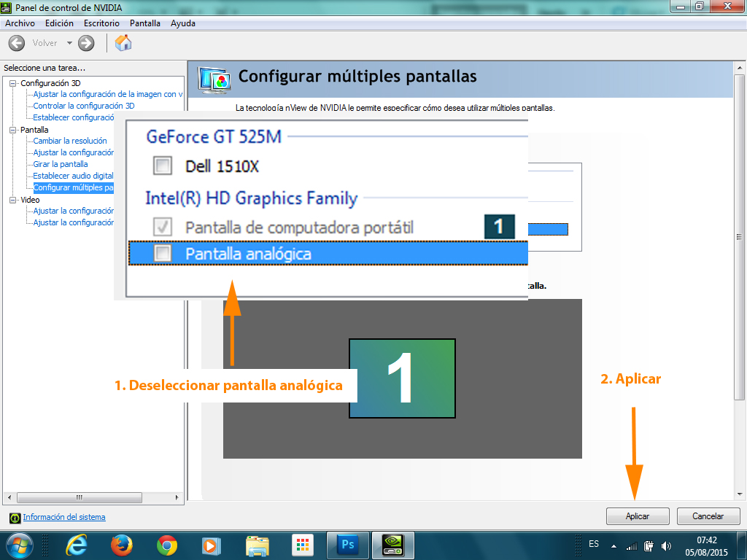Screen dimensions: 747x560
Task: Open the network signal tray icon
Action: pyautogui.click(x=632, y=546)
